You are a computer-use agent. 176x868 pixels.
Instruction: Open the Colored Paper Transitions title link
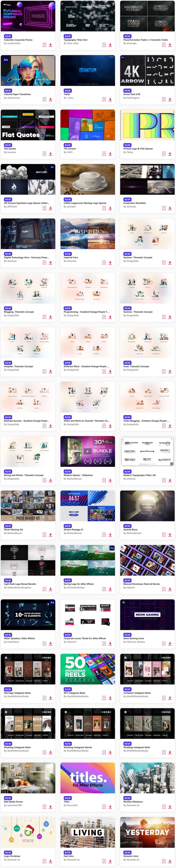(17, 94)
